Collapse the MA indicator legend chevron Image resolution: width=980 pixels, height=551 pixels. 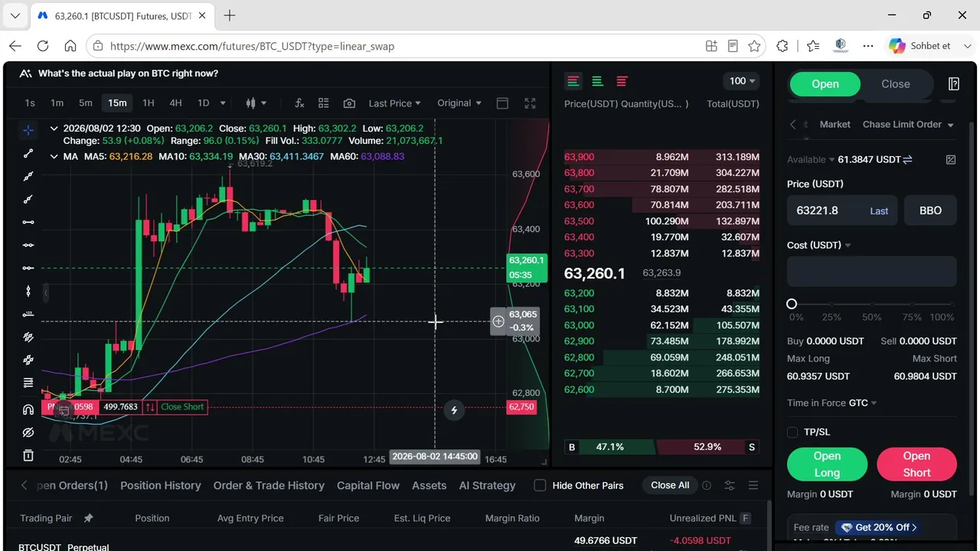[x=54, y=156]
